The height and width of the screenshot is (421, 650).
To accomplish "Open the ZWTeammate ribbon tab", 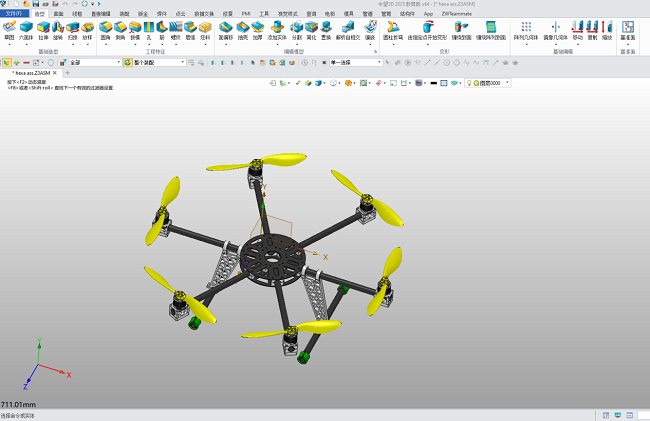I will pyautogui.click(x=456, y=14).
